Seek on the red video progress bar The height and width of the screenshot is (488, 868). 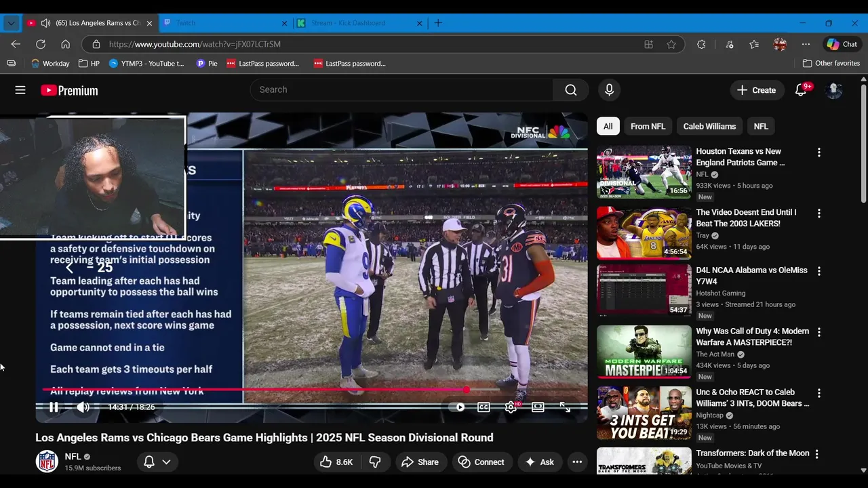pyautogui.click(x=254, y=390)
